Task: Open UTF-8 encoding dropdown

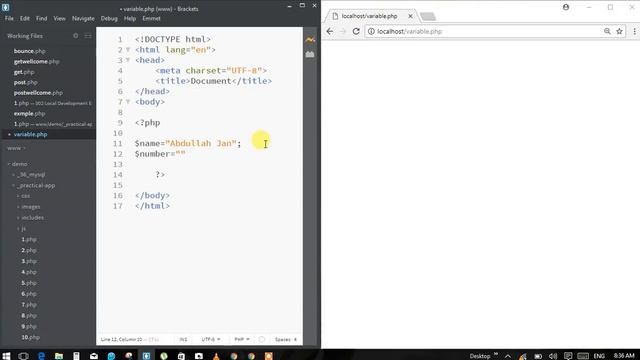Action: 211,339
